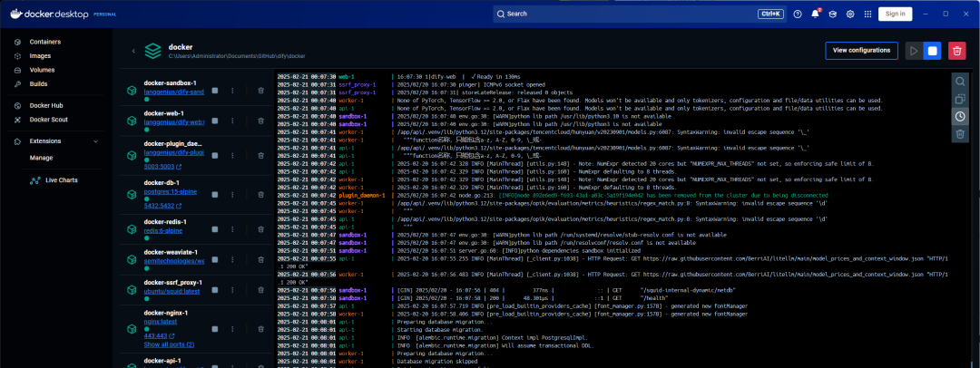Click the Start (play) button for docker compose
980x368 pixels.
coord(914,51)
